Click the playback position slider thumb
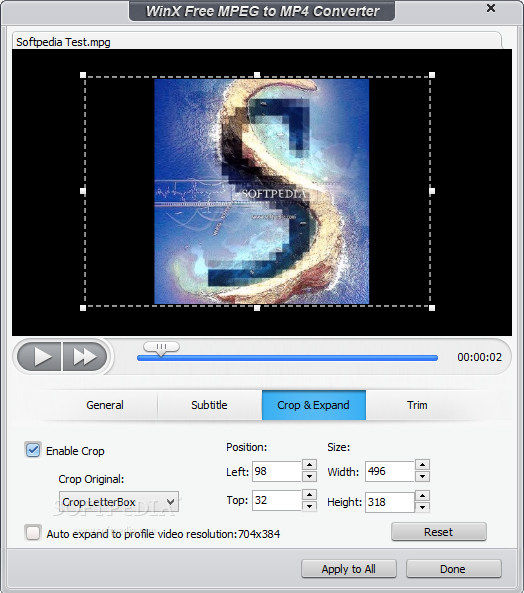 [161, 348]
